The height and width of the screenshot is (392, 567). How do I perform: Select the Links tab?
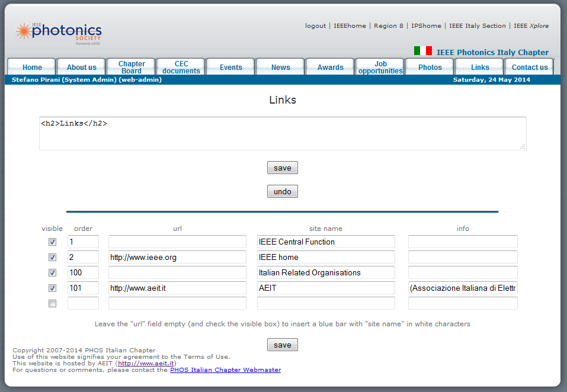(x=480, y=67)
